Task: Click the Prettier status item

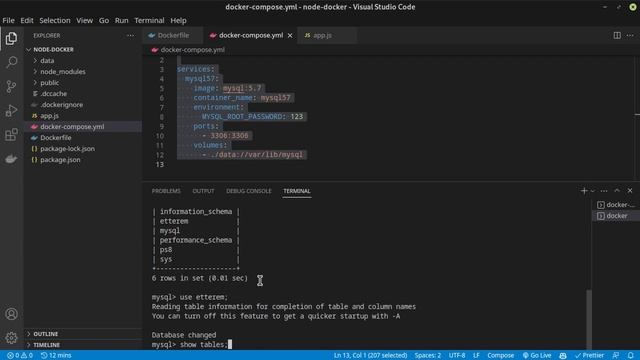Action: [589, 355]
